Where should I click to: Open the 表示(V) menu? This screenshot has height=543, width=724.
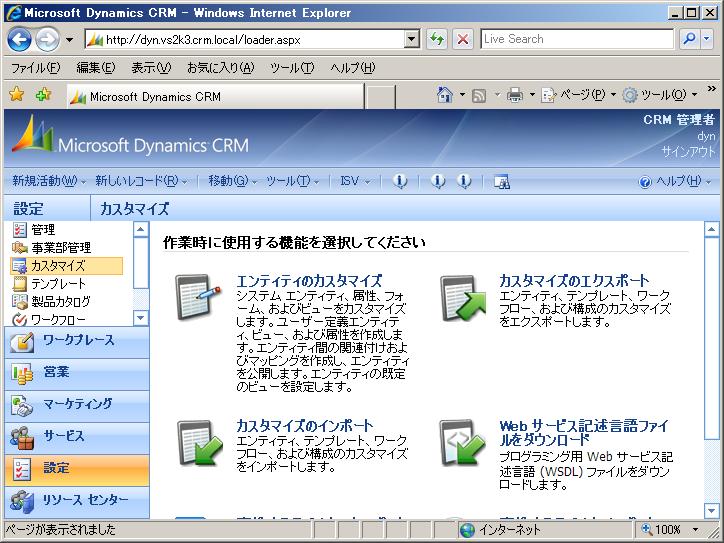pos(151,68)
